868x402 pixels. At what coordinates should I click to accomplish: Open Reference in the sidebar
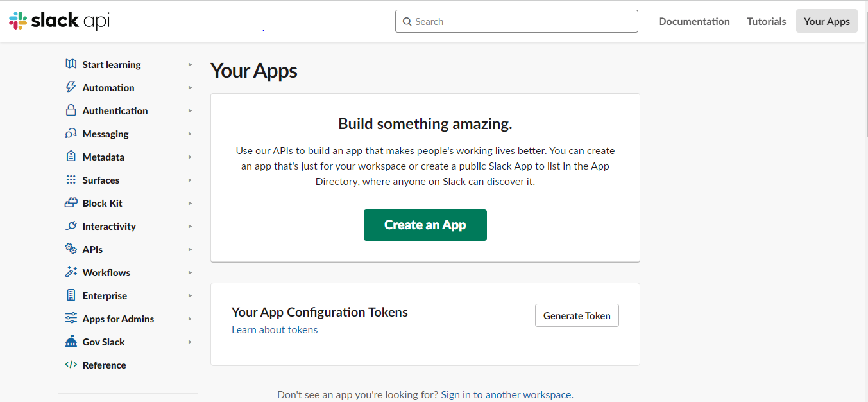click(x=104, y=365)
